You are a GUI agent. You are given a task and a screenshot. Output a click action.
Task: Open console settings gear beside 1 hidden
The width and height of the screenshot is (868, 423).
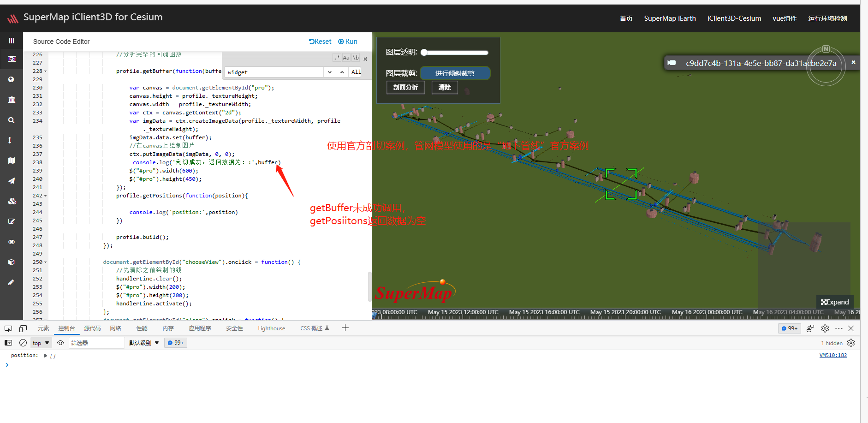pyautogui.click(x=851, y=343)
